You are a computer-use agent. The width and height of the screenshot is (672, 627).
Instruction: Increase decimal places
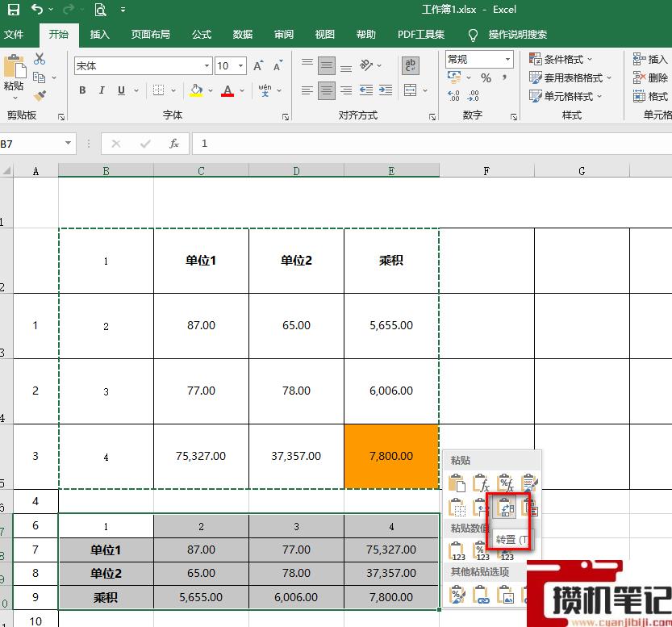click(x=453, y=96)
